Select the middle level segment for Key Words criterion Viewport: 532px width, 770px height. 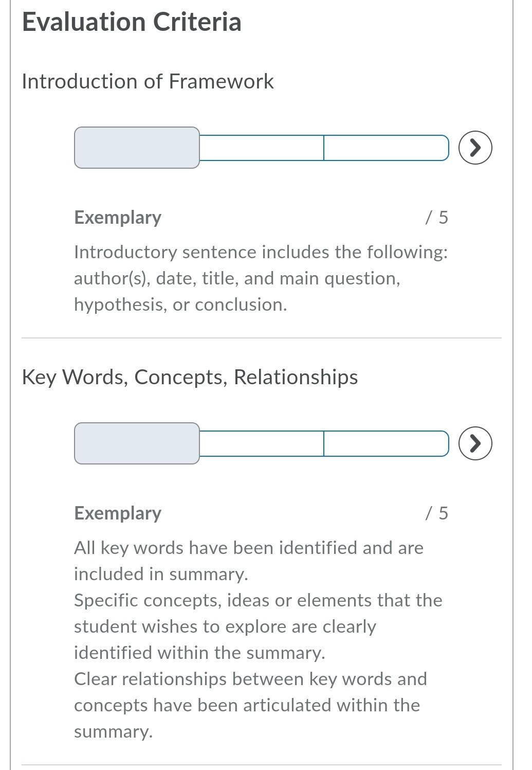tap(261, 443)
